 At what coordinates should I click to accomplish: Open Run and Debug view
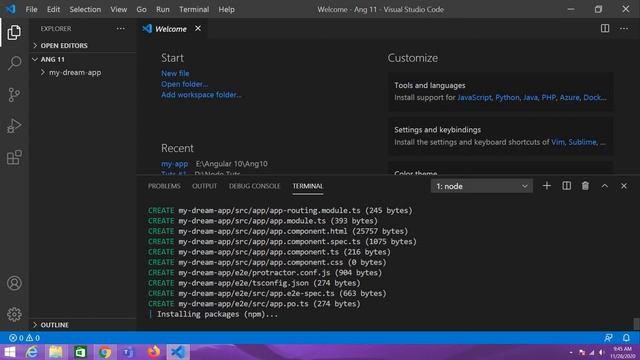pos(14,126)
